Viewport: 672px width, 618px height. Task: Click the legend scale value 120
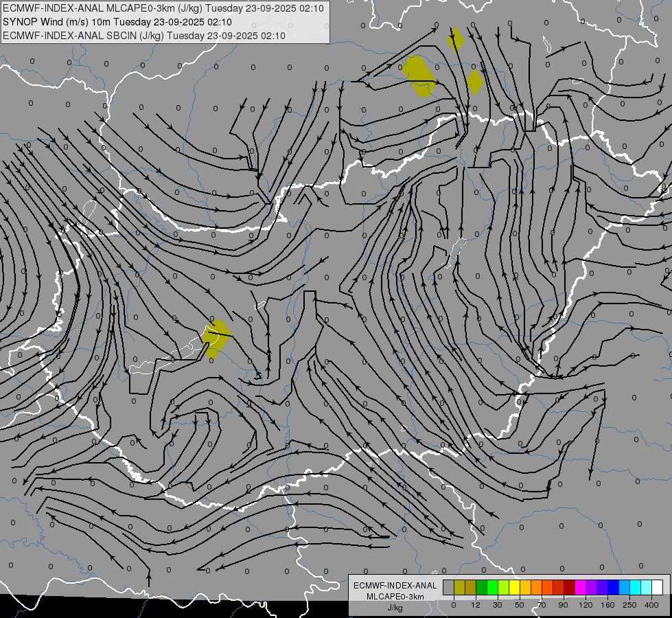pos(586,605)
